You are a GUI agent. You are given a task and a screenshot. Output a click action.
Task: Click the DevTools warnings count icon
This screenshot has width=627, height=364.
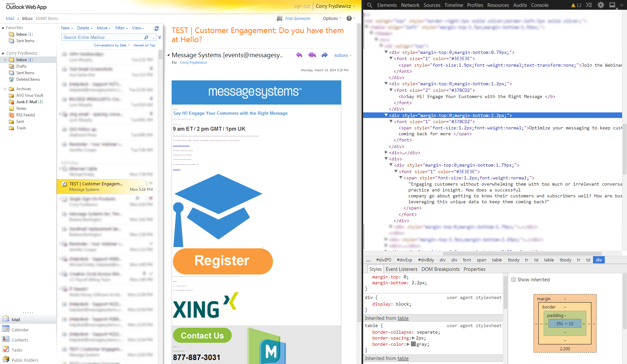pos(576,5)
